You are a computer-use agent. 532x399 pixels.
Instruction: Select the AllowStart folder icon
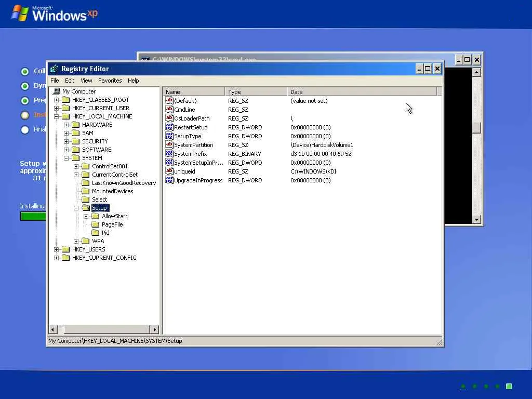[x=96, y=216]
